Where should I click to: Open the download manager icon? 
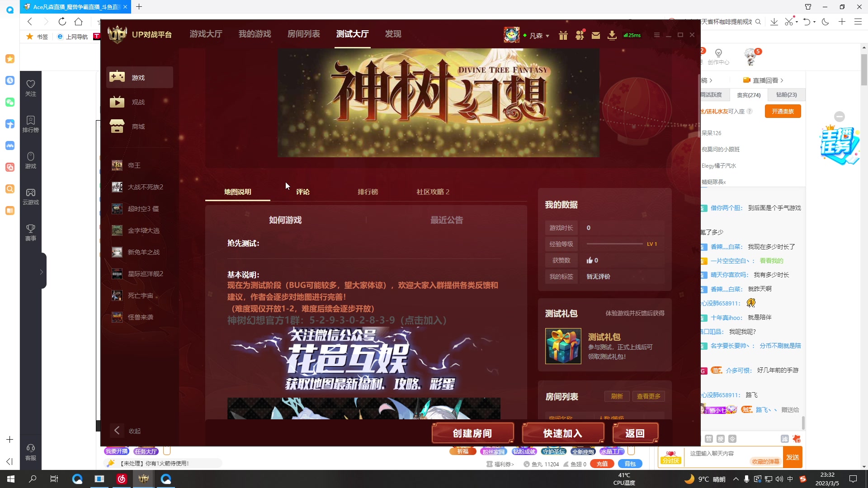[612, 35]
